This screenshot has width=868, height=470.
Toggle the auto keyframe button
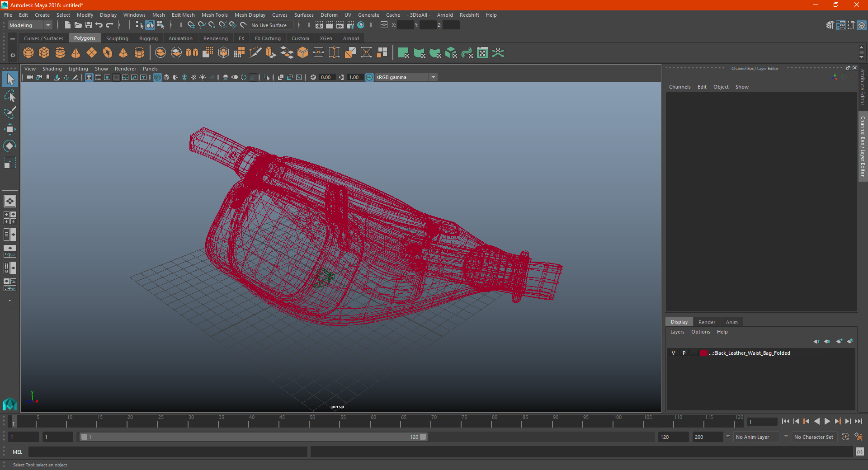coord(845,437)
